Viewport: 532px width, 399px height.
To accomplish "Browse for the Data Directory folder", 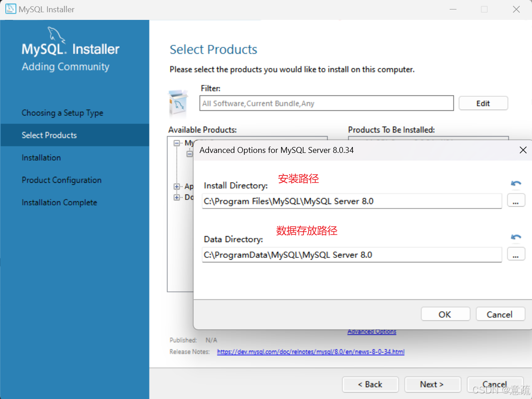I will tap(516, 254).
